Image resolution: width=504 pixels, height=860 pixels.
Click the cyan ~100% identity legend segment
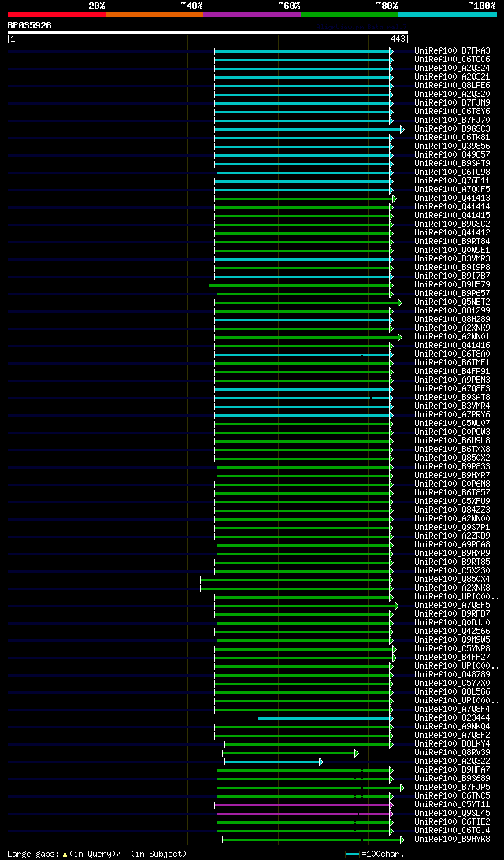[x=447, y=13]
